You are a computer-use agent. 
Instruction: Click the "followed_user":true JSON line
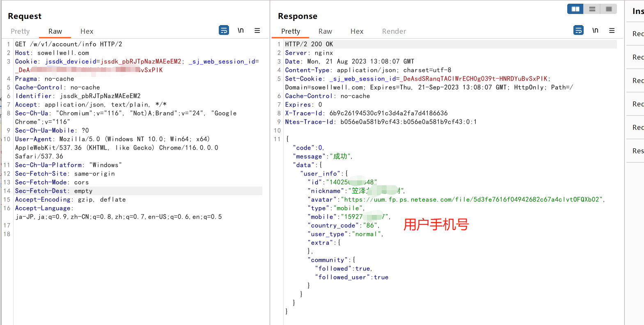click(x=352, y=277)
